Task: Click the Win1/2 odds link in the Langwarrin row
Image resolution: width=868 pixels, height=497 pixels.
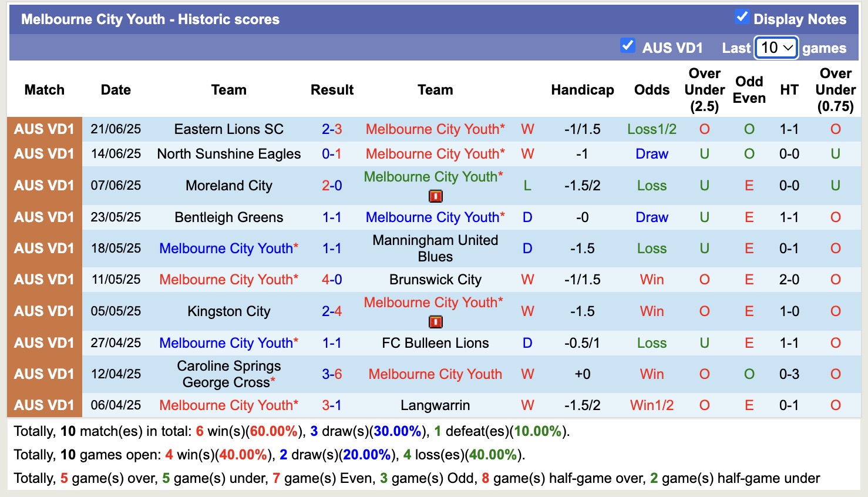Action: (x=651, y=405)
